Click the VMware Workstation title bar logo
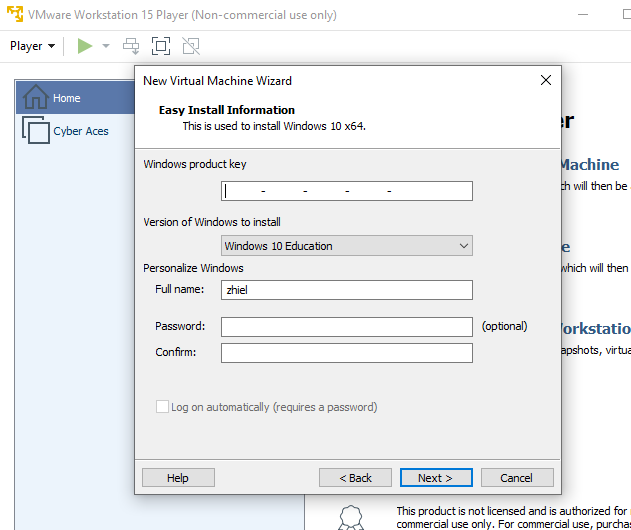 pyautogui.click(x=15, y=14)
